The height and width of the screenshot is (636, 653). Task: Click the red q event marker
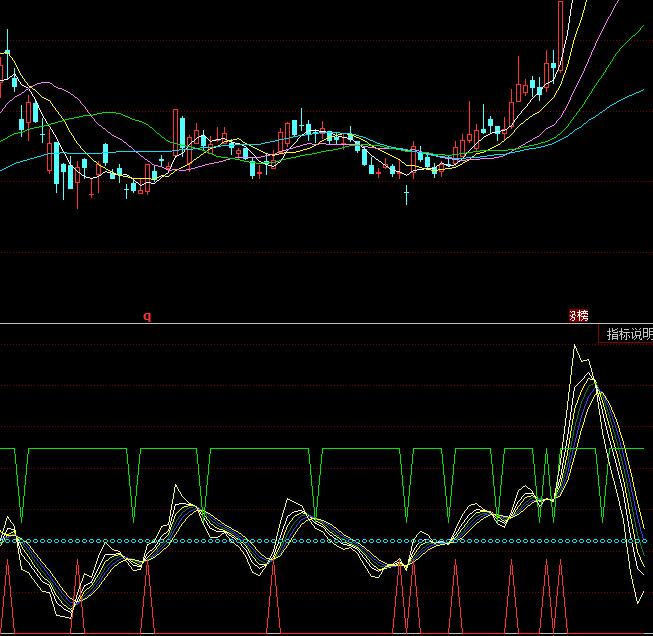point(147,316)
